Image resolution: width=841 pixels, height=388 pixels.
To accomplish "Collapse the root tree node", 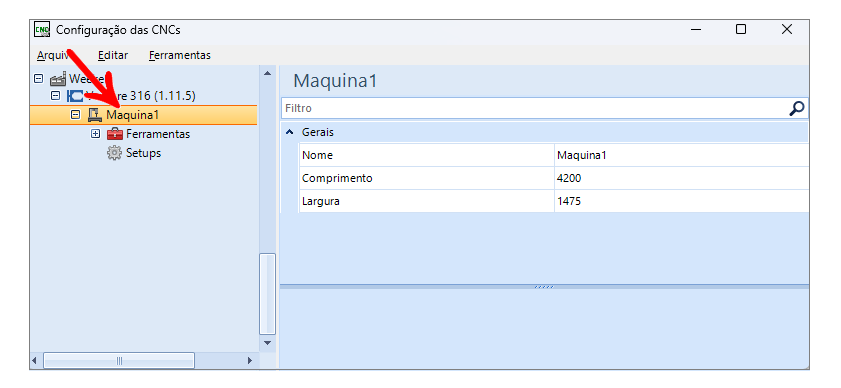I will pyautogui.click(x=38, y=78).
